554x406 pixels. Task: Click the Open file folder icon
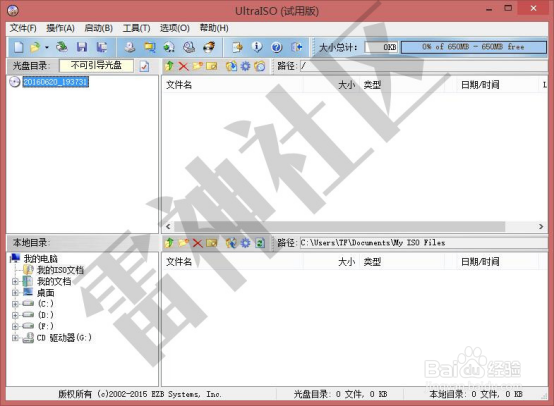pos(35,47)
